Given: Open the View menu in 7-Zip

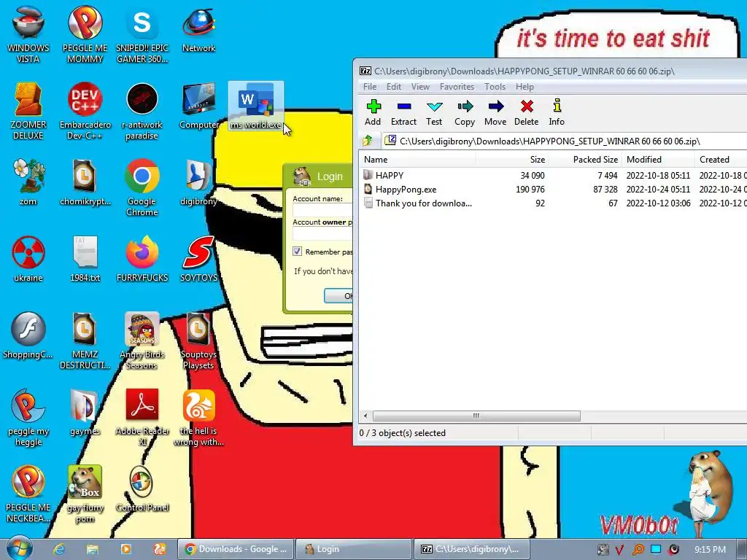Looking at the screenshot, I should coord(420,87).
